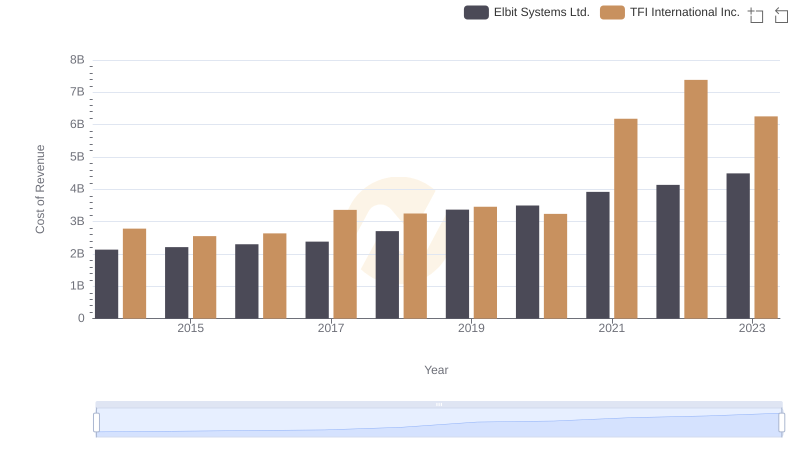Viewport: 800px width, 461px height.
Task: Toggle Elbit Systems Ltd. legend entry
Action: [527, 12]
